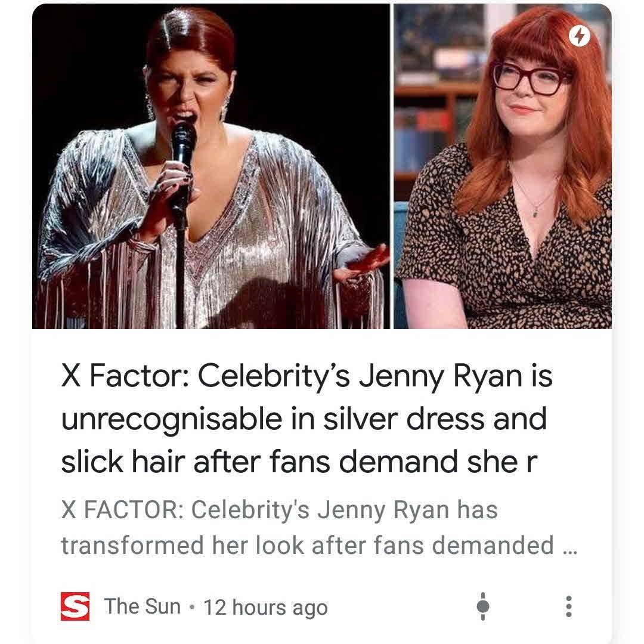Open headline "X Factor: Celebrity's Jenny Ryan is"
The image size is (644, 644).
click(307, 377)
